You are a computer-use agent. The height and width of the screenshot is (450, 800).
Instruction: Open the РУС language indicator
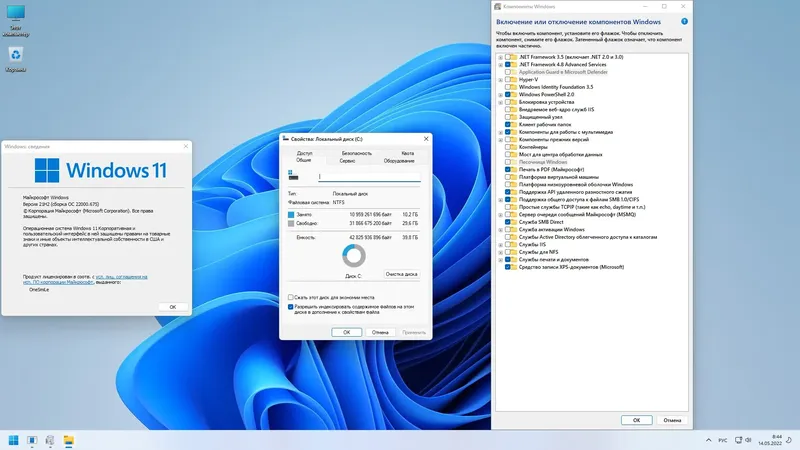(722, 440)
